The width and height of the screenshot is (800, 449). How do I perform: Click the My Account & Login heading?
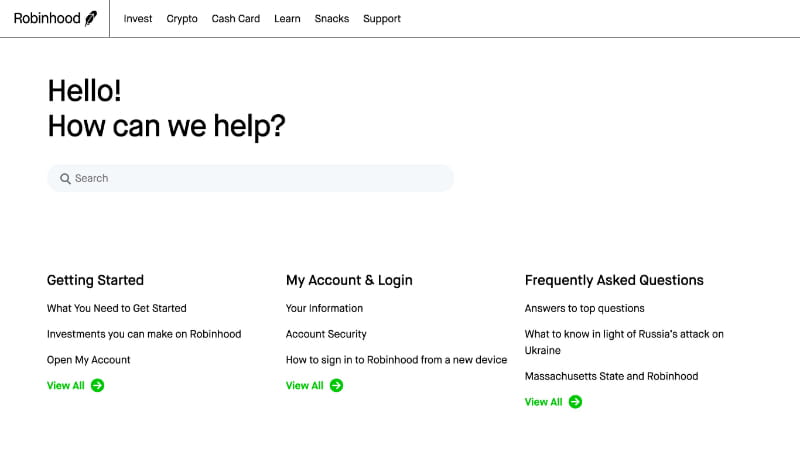point(349,280)
